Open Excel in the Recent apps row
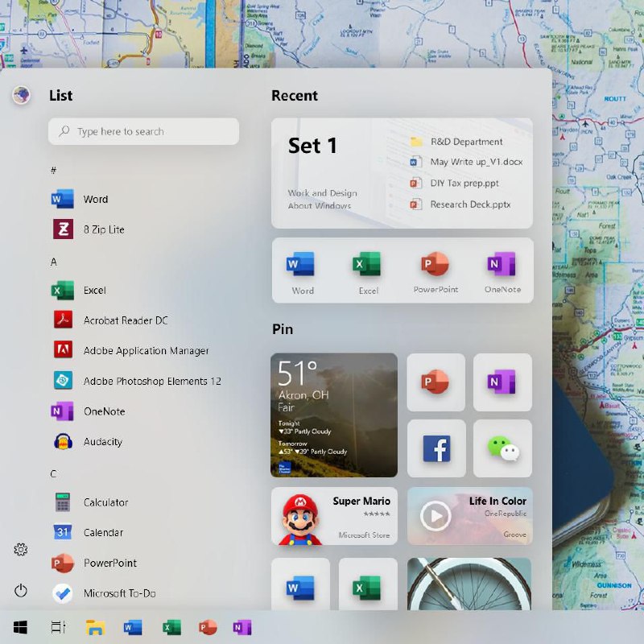This screenshot has height=644, width=644. click(x=368, y=272)
